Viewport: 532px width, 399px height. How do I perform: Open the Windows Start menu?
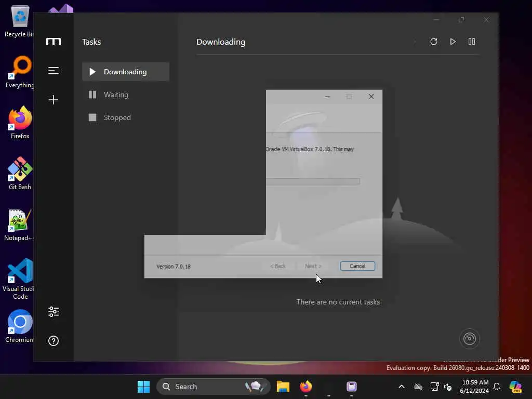pos(143,387)
